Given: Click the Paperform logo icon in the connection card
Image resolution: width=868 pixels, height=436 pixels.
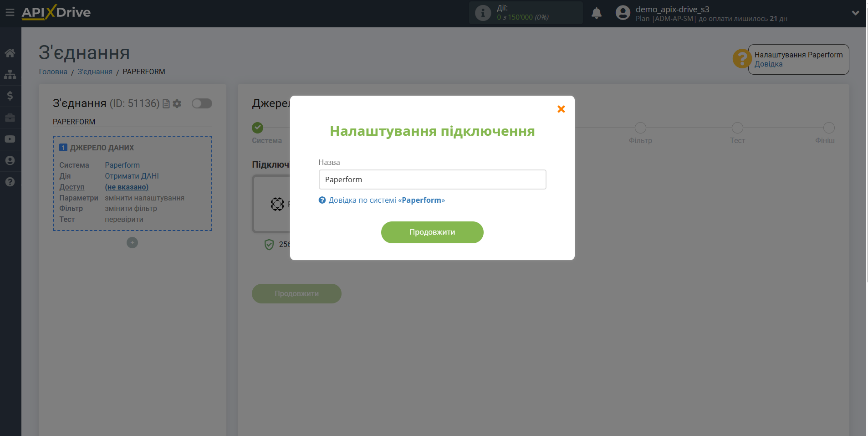Looking at the screenshot, I should click(277, 204).
